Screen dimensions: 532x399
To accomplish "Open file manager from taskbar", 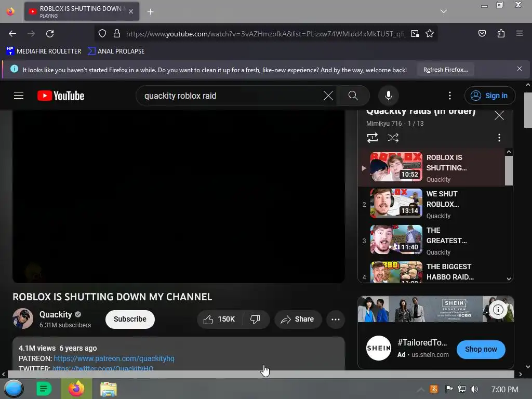I will [x=109, y=389].
